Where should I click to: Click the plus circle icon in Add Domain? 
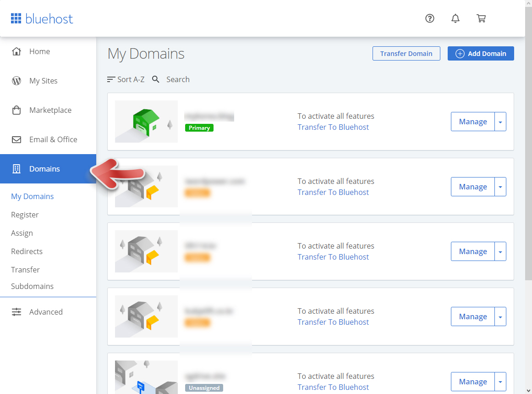(x=460, y=54)
